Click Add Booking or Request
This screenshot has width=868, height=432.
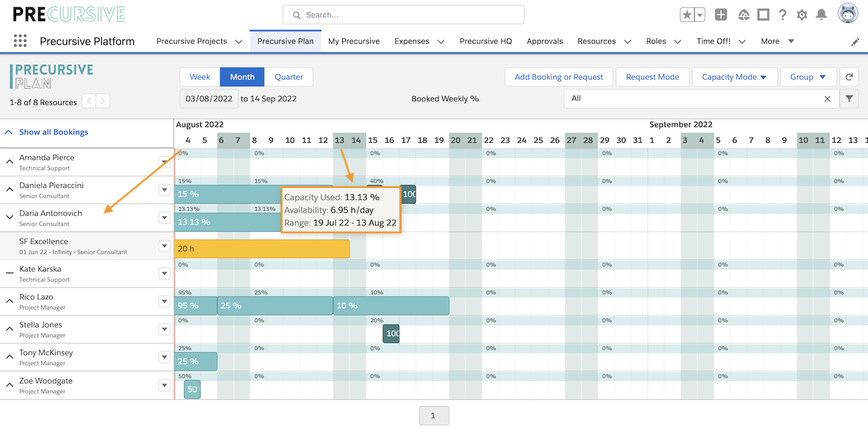559,77
